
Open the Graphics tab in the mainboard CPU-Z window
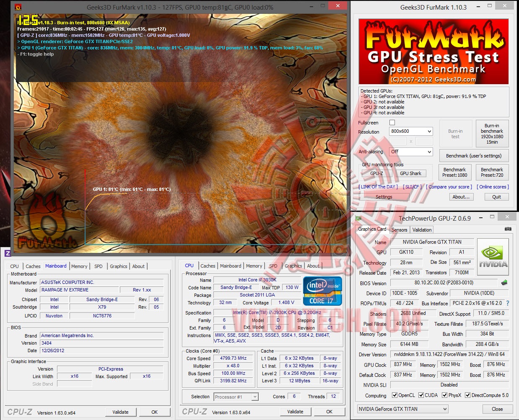click(x=119, y=266)
